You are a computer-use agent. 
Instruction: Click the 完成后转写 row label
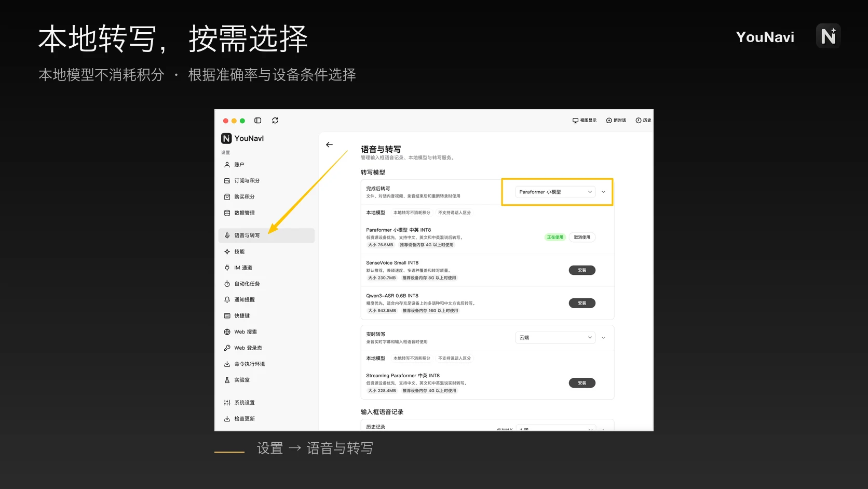click(x=378, y=189)
